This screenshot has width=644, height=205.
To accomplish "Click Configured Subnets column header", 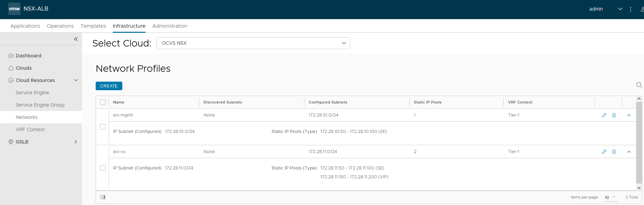I will pos(328,102).
